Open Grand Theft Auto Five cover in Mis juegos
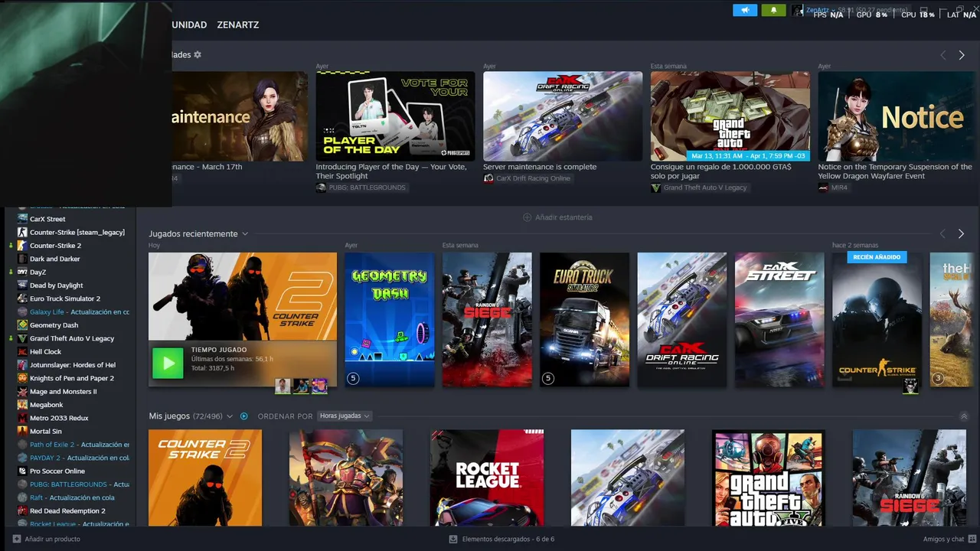 pos(769,478)
